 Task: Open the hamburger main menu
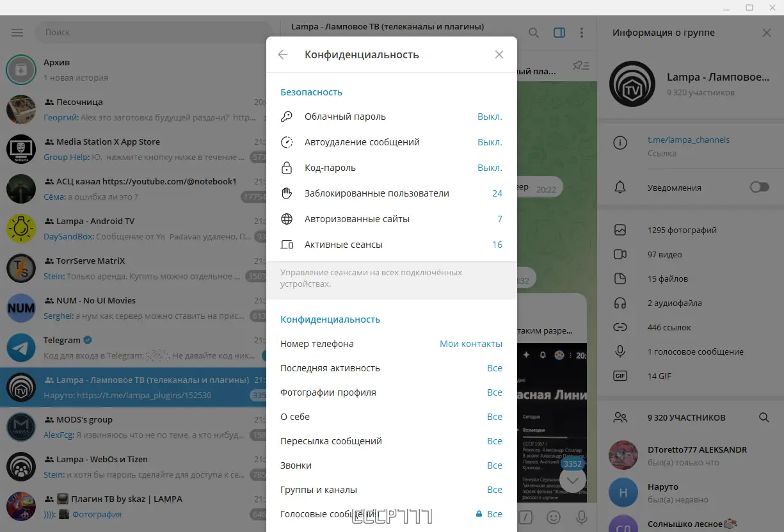coord(17,33)
